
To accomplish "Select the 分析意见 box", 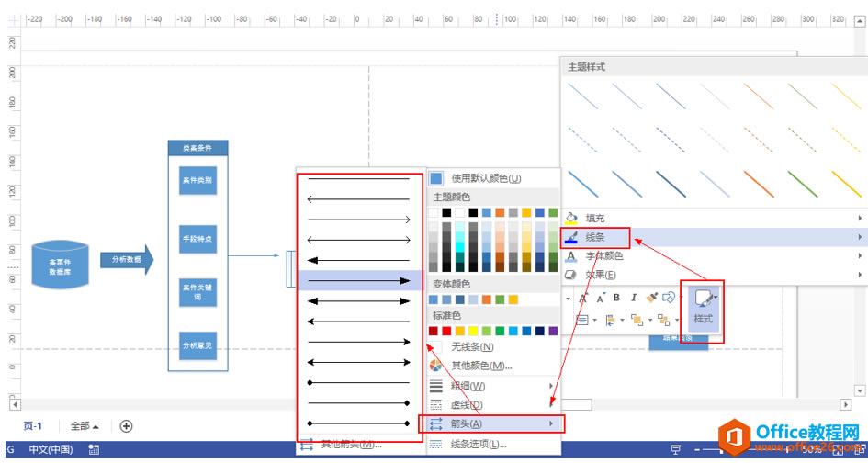I will coord(197,346).
